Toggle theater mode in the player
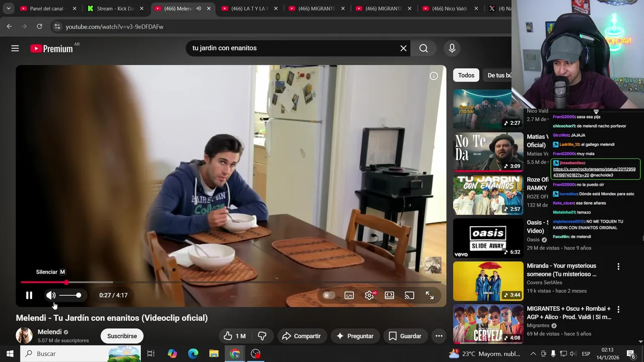 (389, 296)
